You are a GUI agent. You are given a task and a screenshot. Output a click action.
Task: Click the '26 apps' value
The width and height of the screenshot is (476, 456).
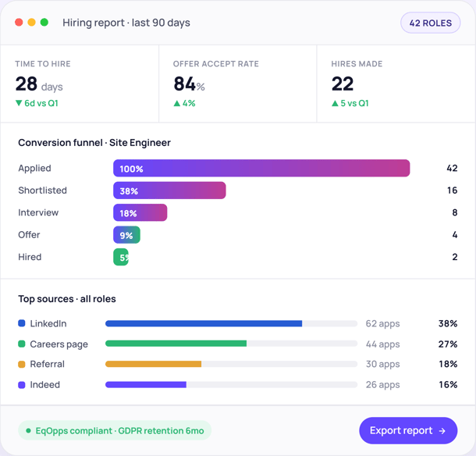(383, 385)
